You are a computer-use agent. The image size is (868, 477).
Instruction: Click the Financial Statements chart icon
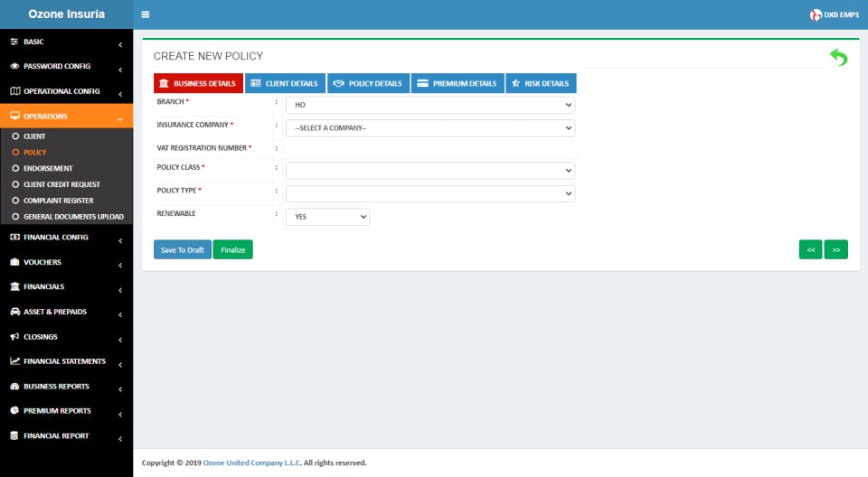coord(15,360)
